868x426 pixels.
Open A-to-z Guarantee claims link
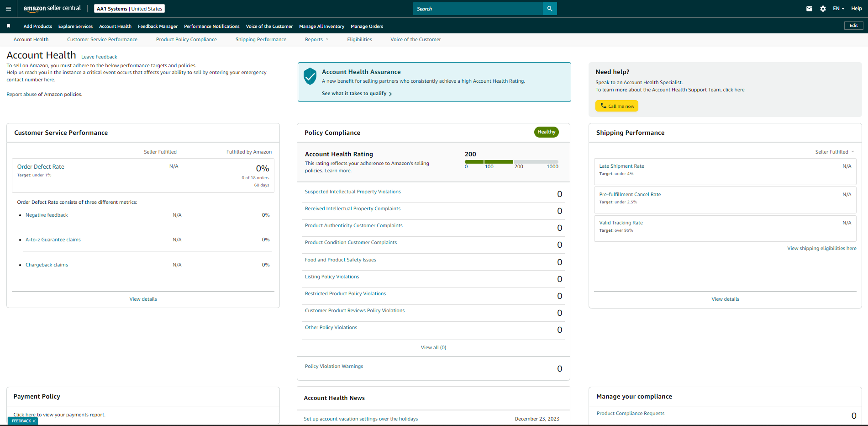[x=53, y=240]
